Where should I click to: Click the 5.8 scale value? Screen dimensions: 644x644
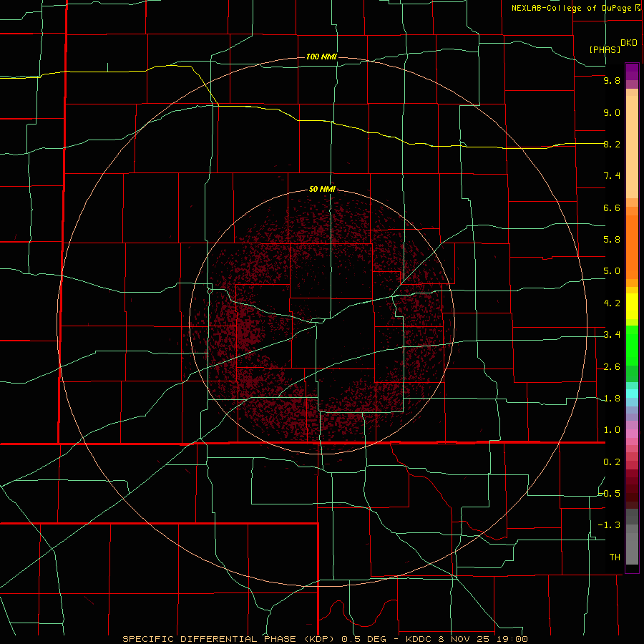tap(612, 240)
